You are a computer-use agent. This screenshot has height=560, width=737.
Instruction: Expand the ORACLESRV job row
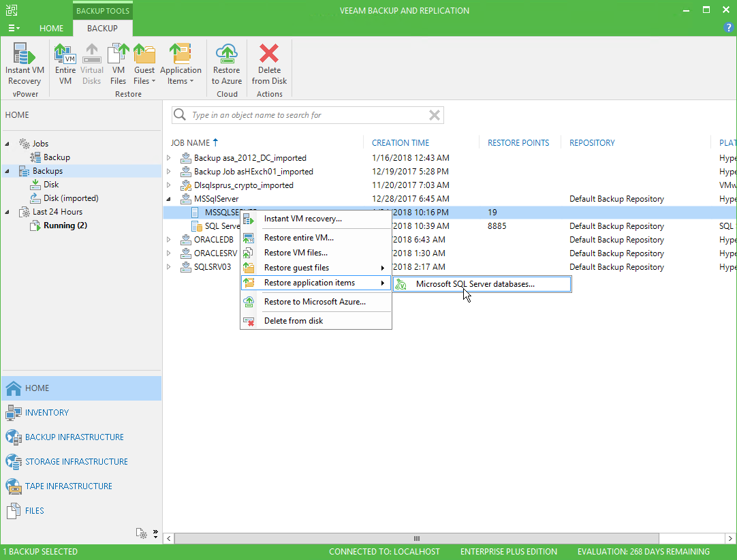point(169,253)
